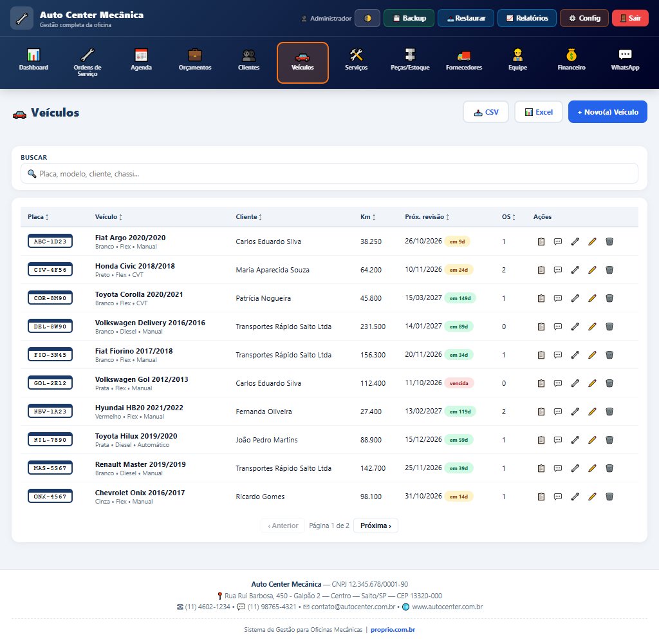Click the clipboard icon for Renault Master
The width and height of the screenshot is (659, 644).
tap(541, 468)
